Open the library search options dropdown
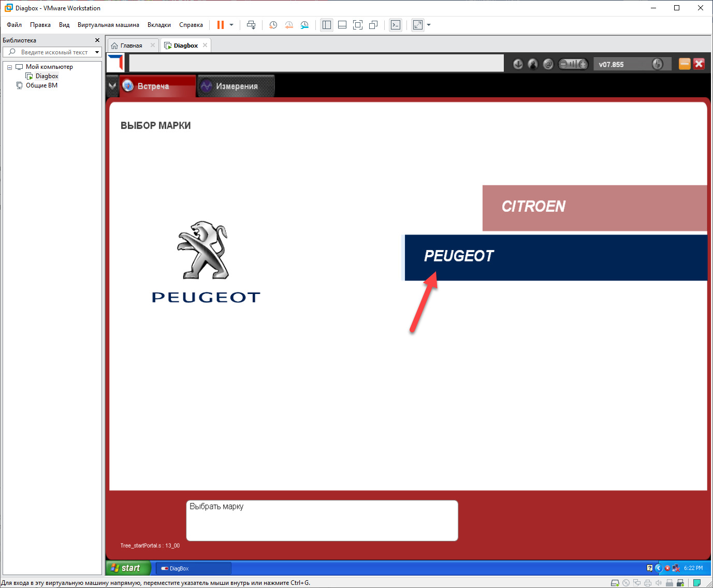This screenshot has width=713, height=588. [x=97, y=52]
